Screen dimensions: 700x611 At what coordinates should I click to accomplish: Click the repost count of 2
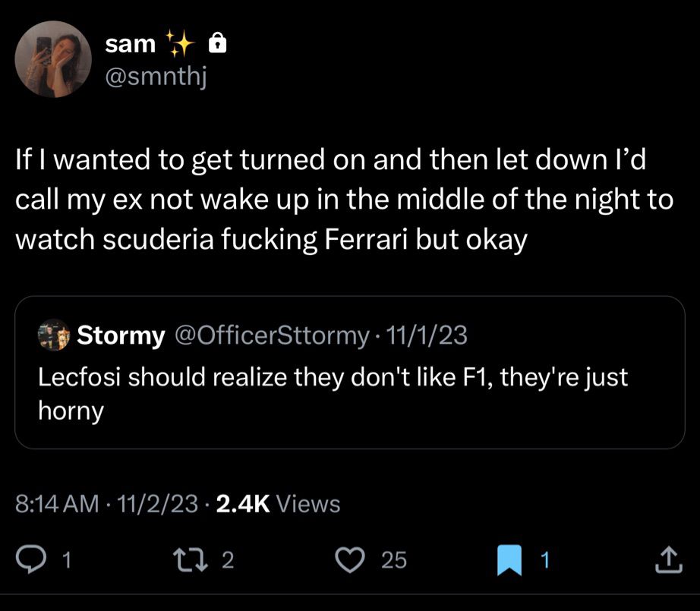tap(229, 561)
